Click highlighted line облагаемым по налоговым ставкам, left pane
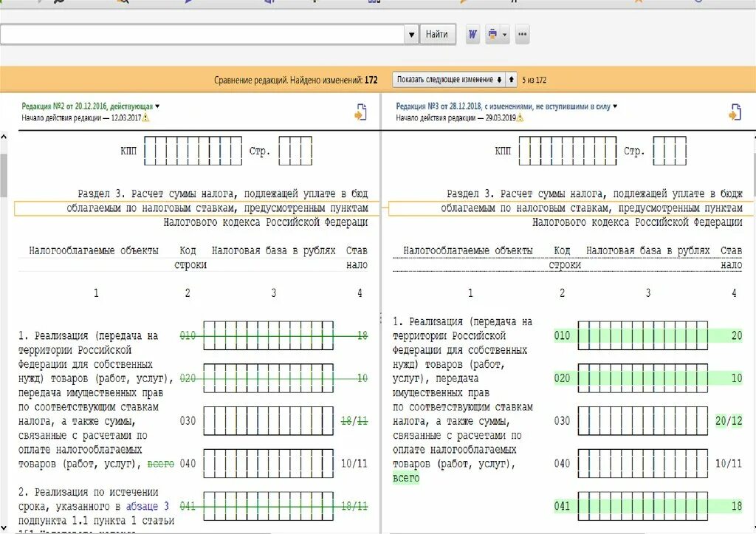The width and height of the screenshot is (756, 534). pos(198,208)
